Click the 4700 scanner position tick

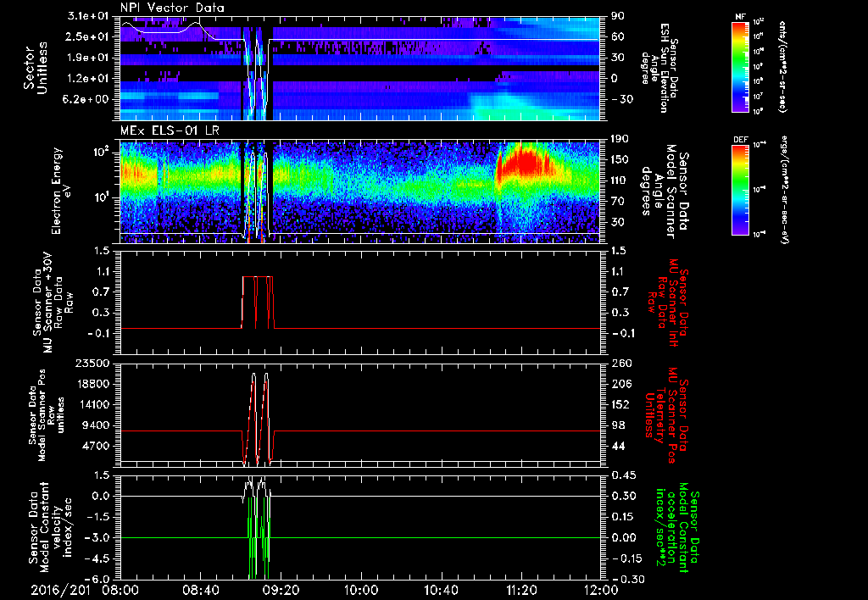(96, 446)
